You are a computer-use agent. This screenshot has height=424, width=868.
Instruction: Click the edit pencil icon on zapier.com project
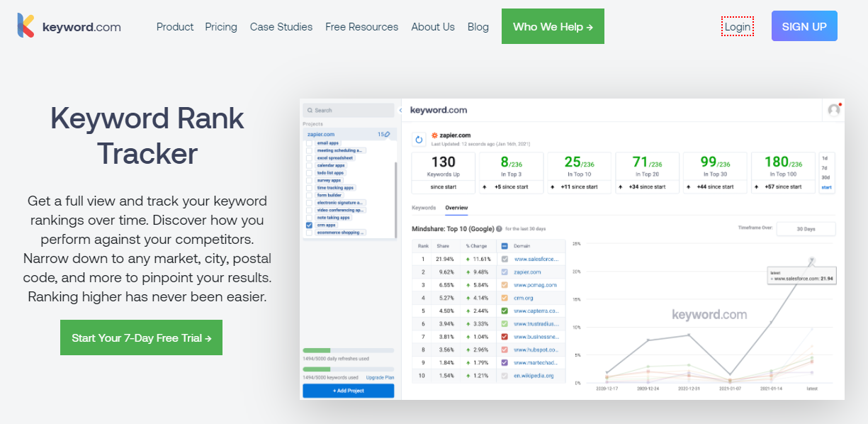pyautogui.click(x=387, y=135)
